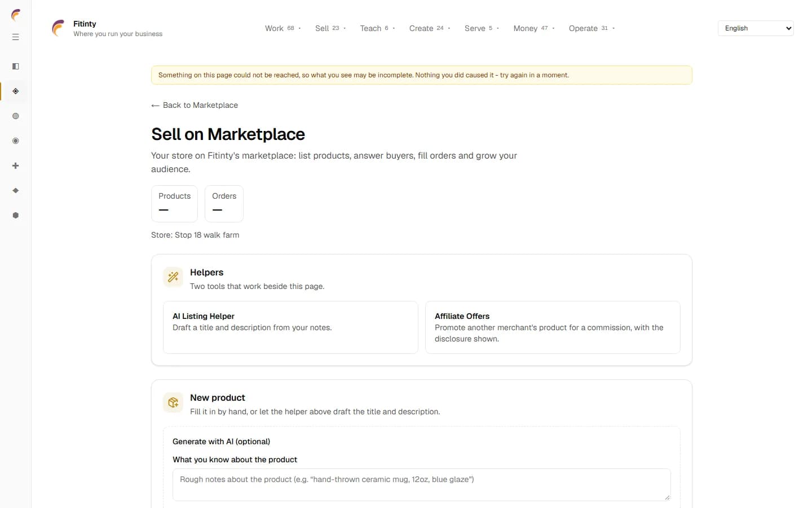Click the Fitinty brand name in header

click(x=85, y=24)
